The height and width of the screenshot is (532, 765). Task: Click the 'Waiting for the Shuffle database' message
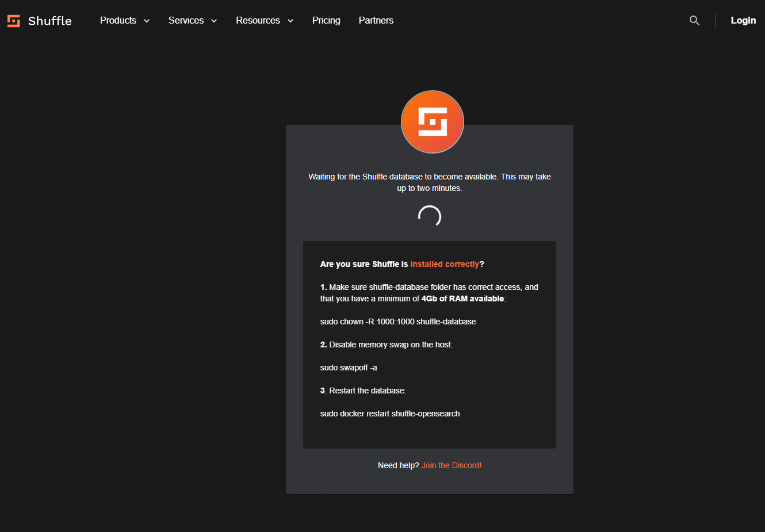430,182
